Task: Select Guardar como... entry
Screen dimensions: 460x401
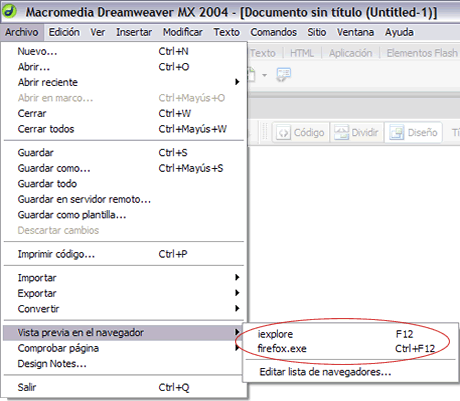Action: [124, 168]
